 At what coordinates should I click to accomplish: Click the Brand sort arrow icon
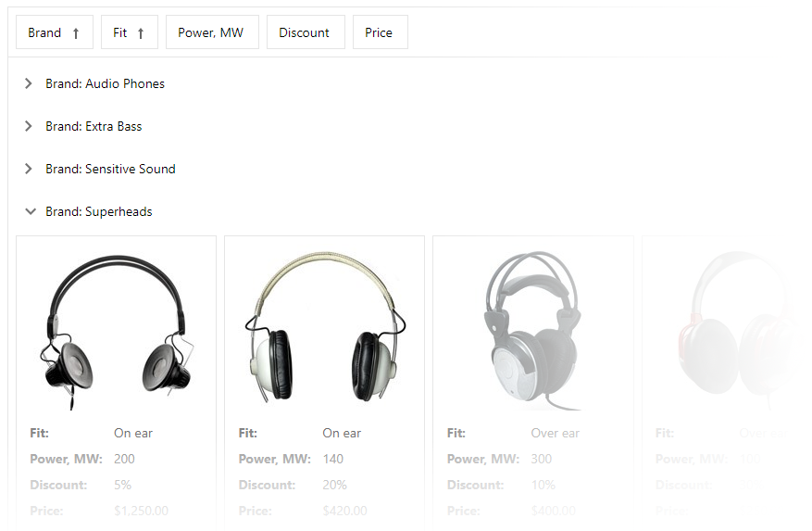76,33
